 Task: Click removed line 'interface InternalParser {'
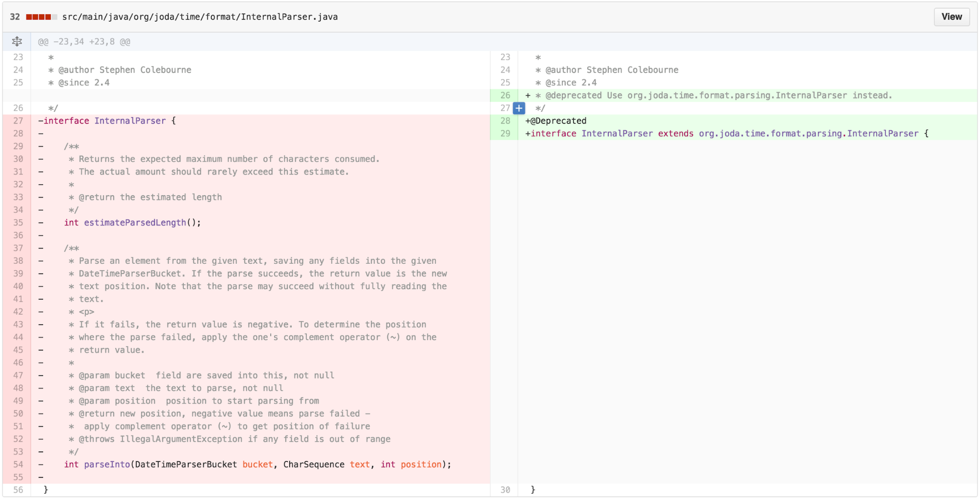coord(260,121)
